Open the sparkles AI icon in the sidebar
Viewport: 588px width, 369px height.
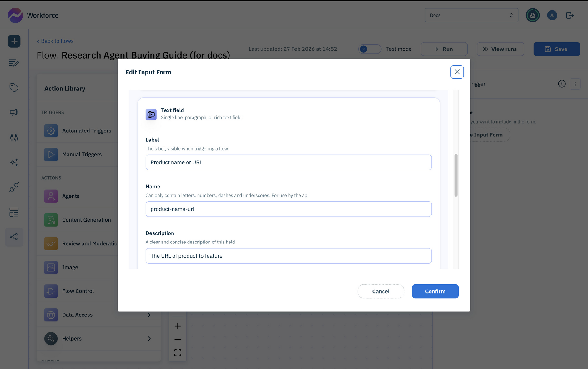(14, 162)
